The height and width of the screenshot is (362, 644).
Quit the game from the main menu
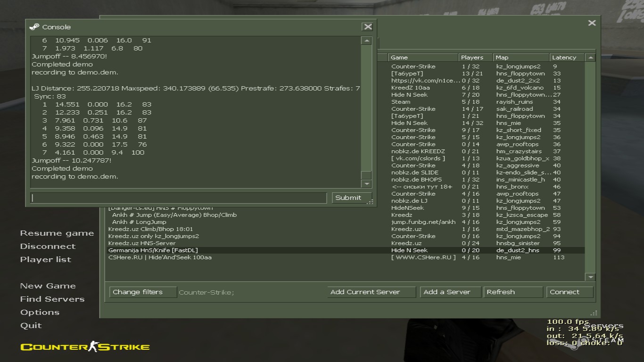pyautogui.click(x=31, y=326)
